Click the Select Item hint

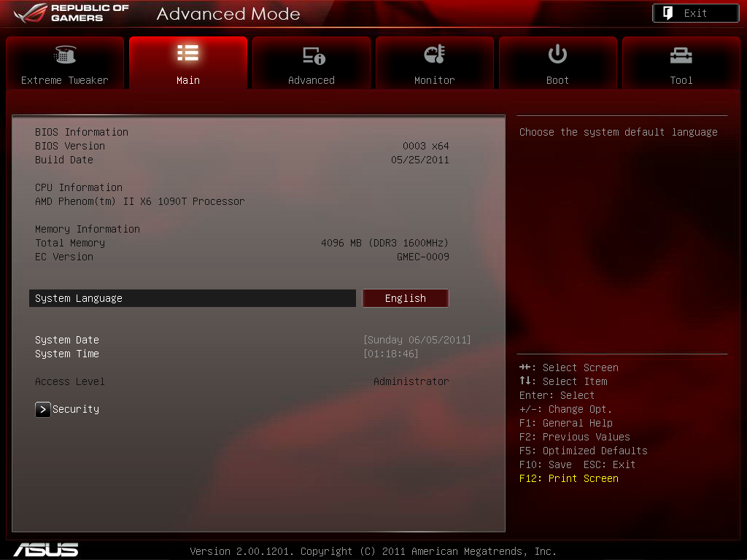click(x=563, y=381)
